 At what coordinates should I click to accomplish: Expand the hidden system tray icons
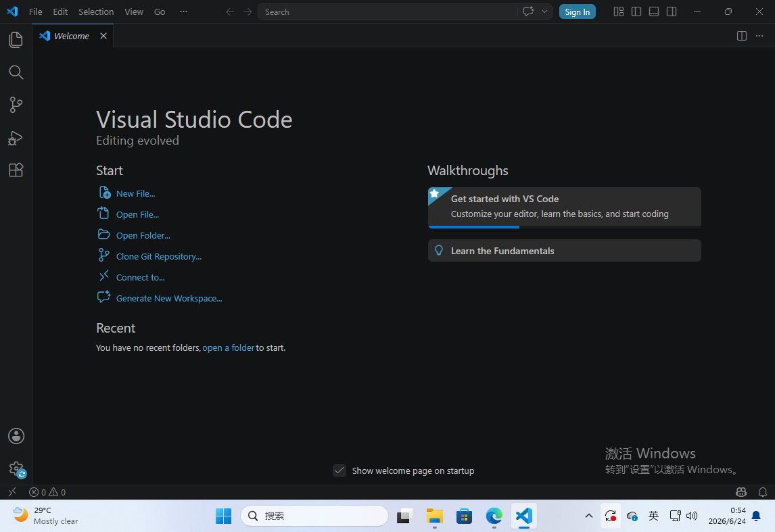point(588,516)
